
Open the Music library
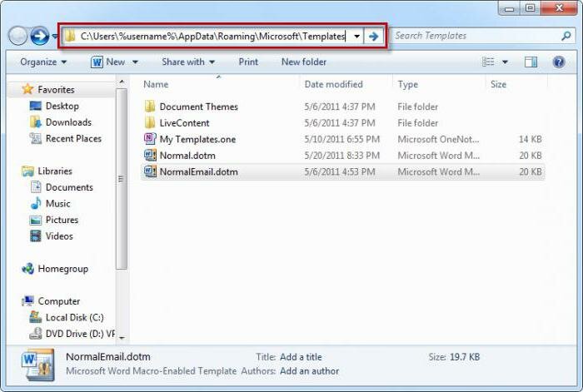click(x=57, y=204)
